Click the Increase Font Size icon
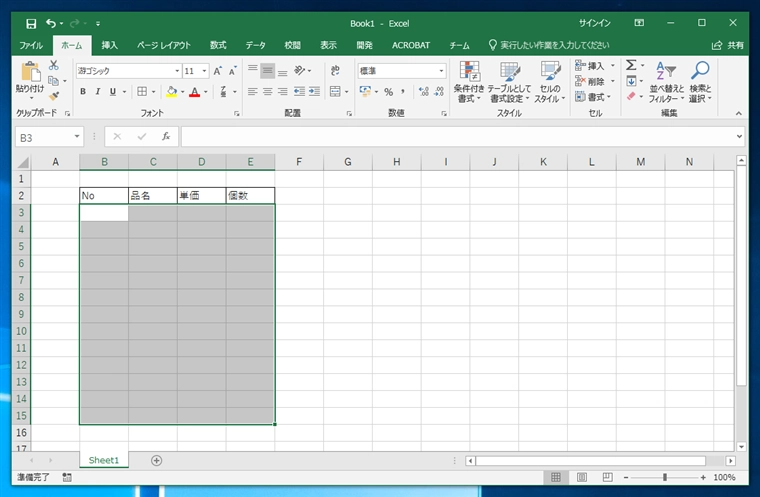The width and height of the screenshot is (760, 497). coord(218,71)
